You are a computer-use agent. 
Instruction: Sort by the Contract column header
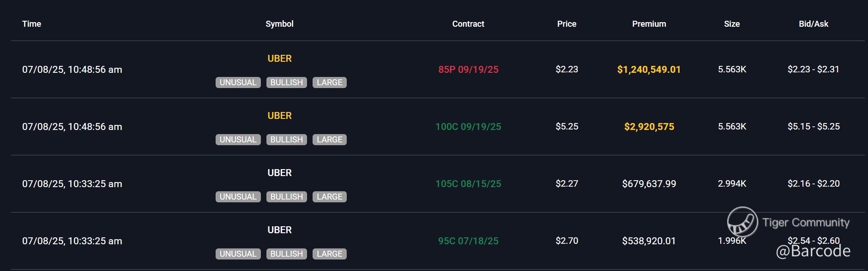coord(468,24)
